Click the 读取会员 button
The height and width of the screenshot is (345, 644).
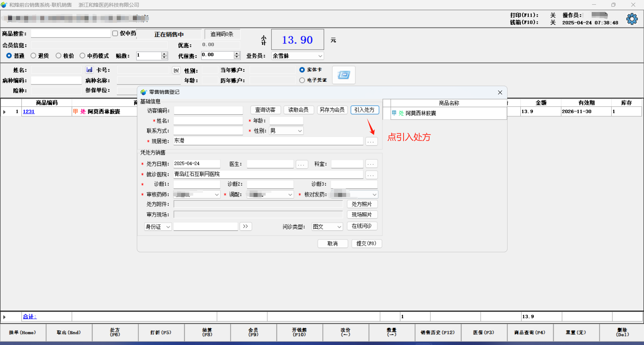pyautogui.click(x=299, y=110)
